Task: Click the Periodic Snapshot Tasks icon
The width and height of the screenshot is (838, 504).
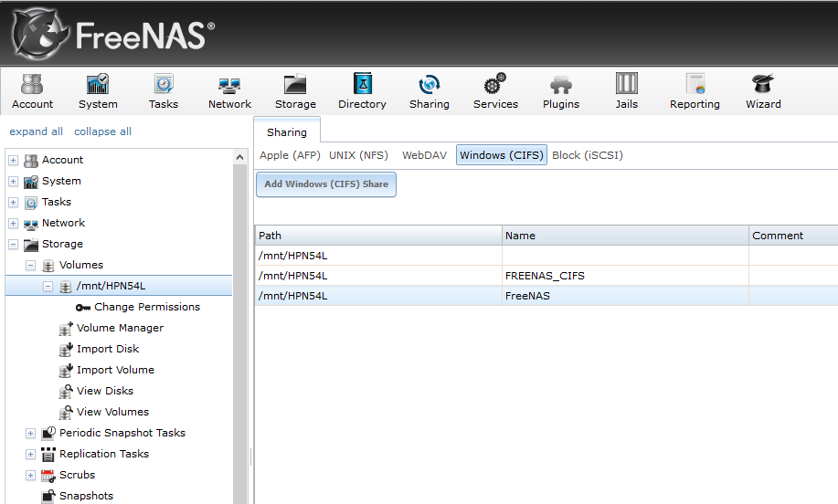Action: point(48,433)
